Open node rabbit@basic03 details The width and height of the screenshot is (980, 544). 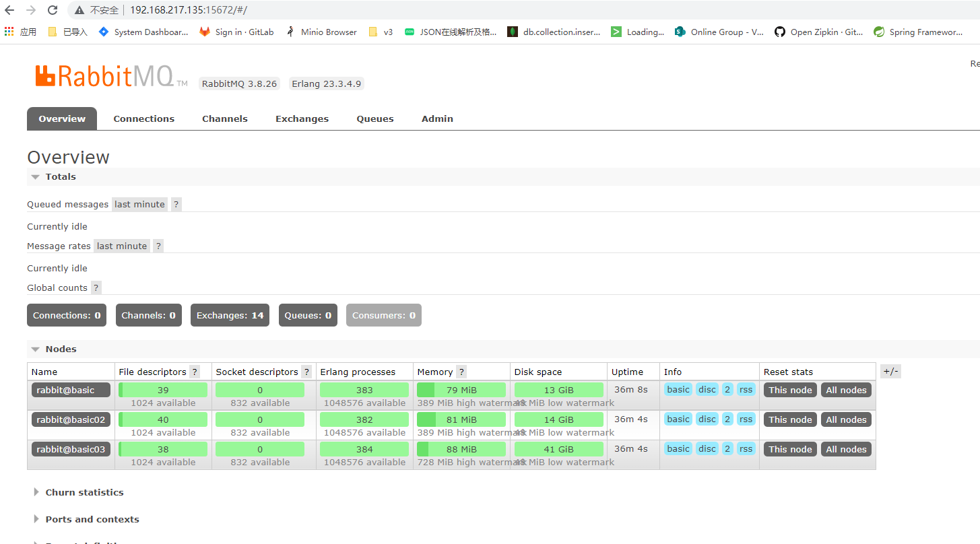point(71,449)
